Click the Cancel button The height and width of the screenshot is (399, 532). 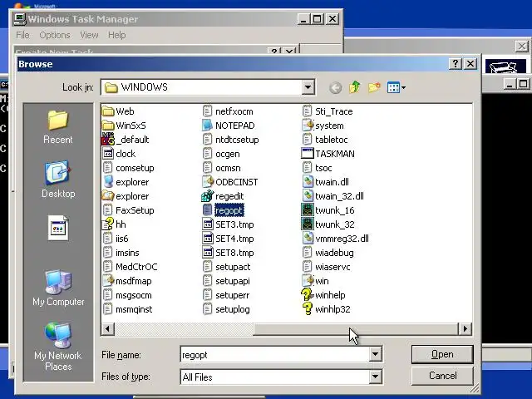(442, 376)
